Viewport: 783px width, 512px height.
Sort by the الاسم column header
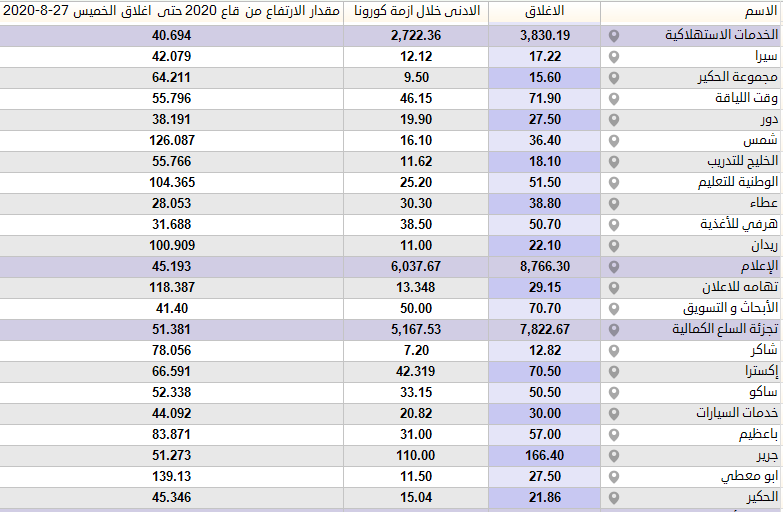pos(761,11)
